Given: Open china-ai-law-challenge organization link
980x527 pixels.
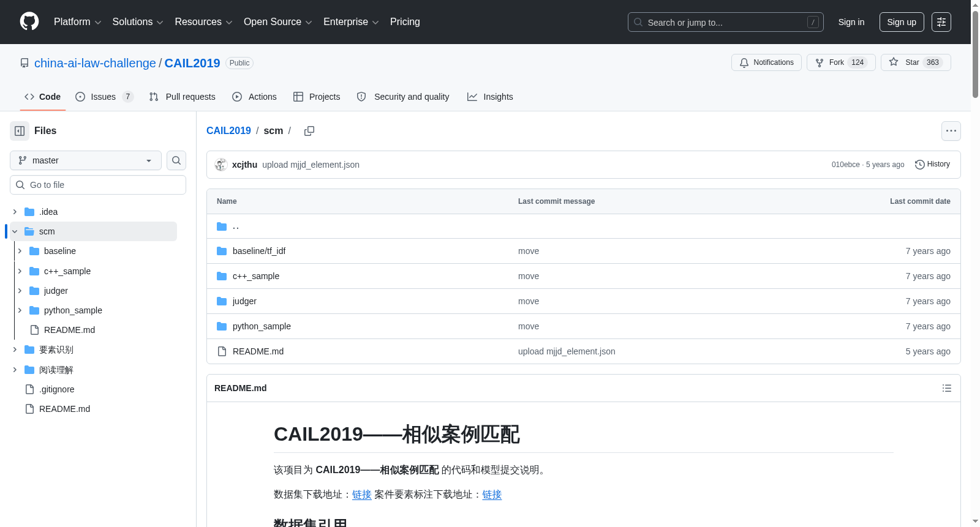Looking at the screenshot, I should click(95, 63).
